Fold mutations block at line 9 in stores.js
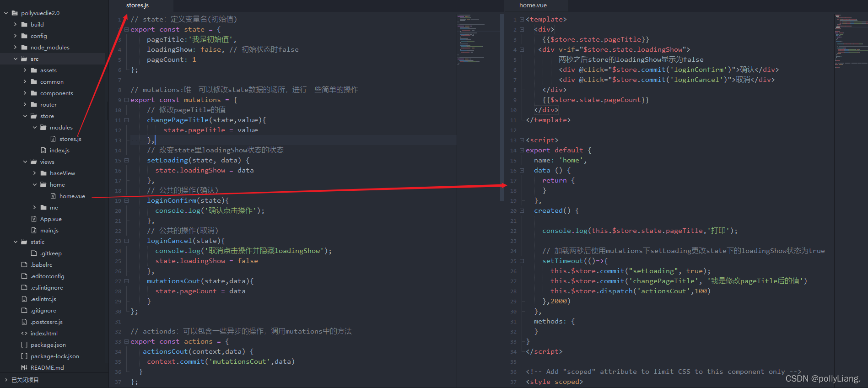 [127, 100]
